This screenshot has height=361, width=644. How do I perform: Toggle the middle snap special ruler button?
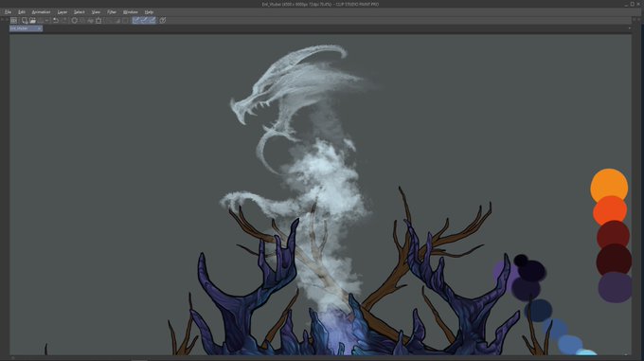coord(144,20)
